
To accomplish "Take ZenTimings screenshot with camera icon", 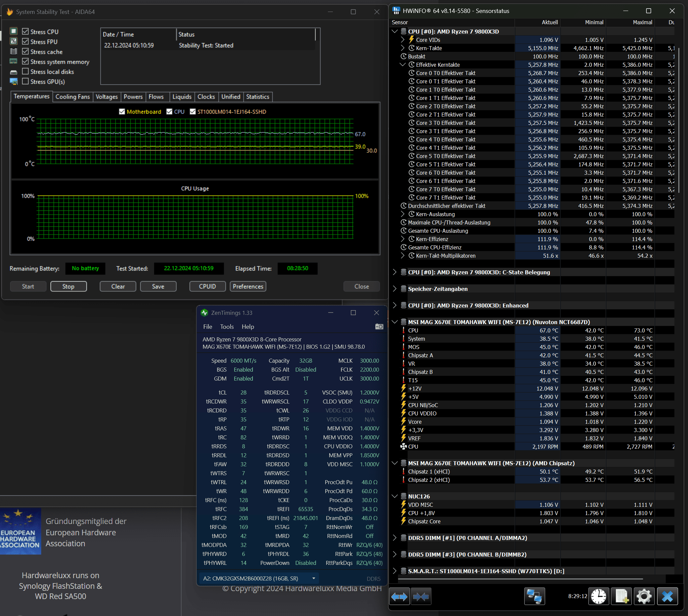I will pyautogui.click(x=379, y=327).
